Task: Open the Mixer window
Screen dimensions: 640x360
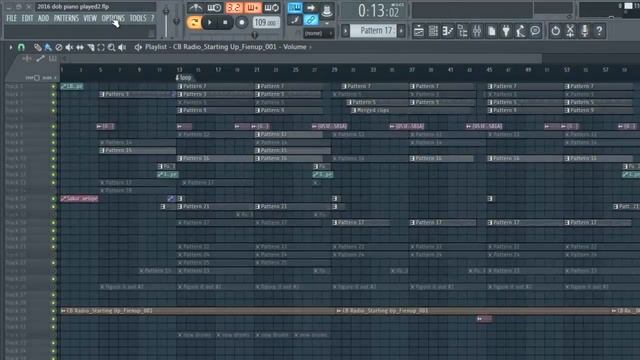Action: point(477,31)
